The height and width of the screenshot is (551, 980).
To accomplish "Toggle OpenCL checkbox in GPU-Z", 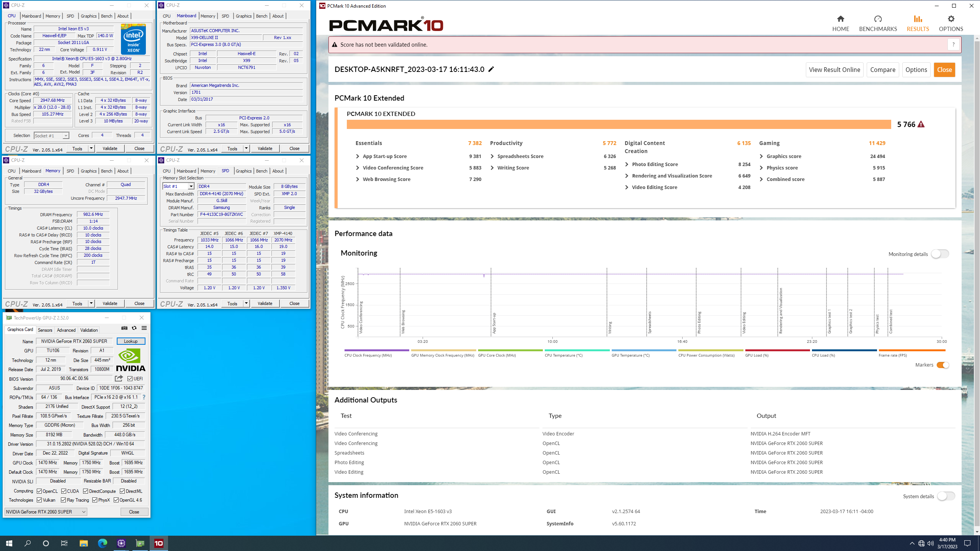I will pyautogui.click(x=39, y=491).
